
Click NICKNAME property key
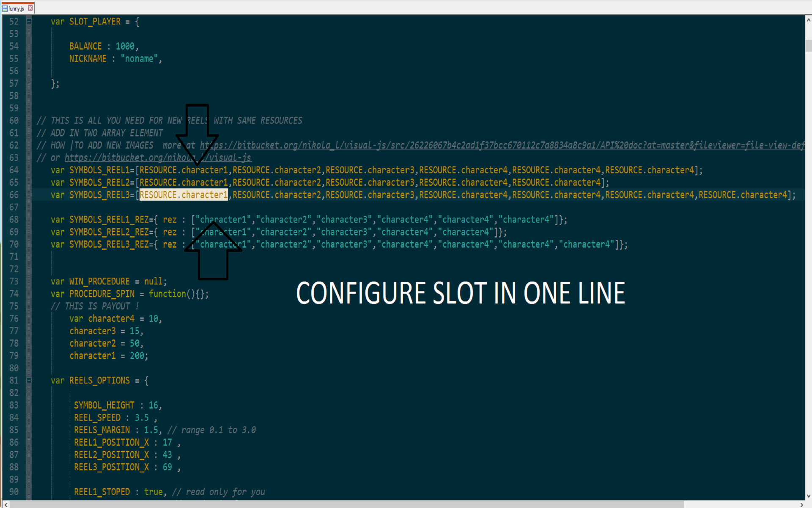88,59
